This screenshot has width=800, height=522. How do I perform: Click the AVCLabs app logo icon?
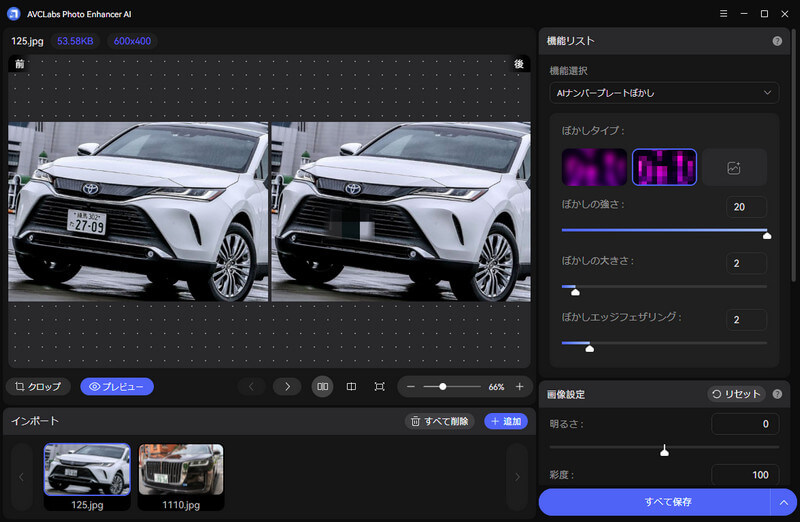[x=14, y=14]
